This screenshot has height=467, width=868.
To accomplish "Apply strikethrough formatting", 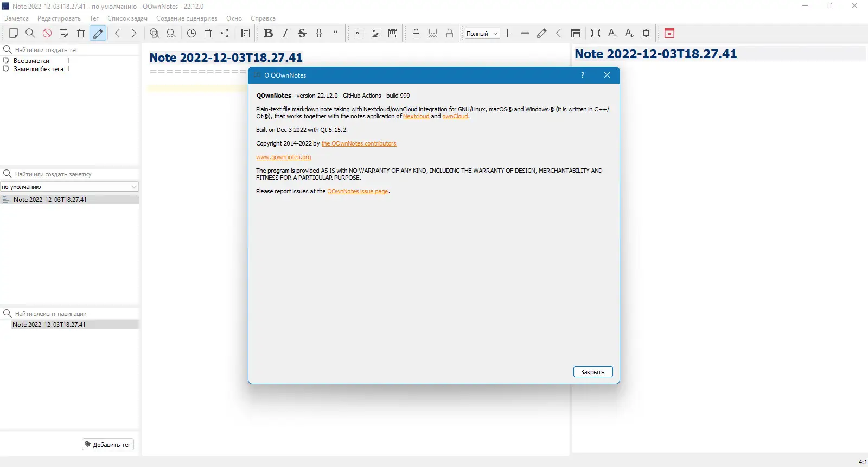I will (x=302, y=33).
